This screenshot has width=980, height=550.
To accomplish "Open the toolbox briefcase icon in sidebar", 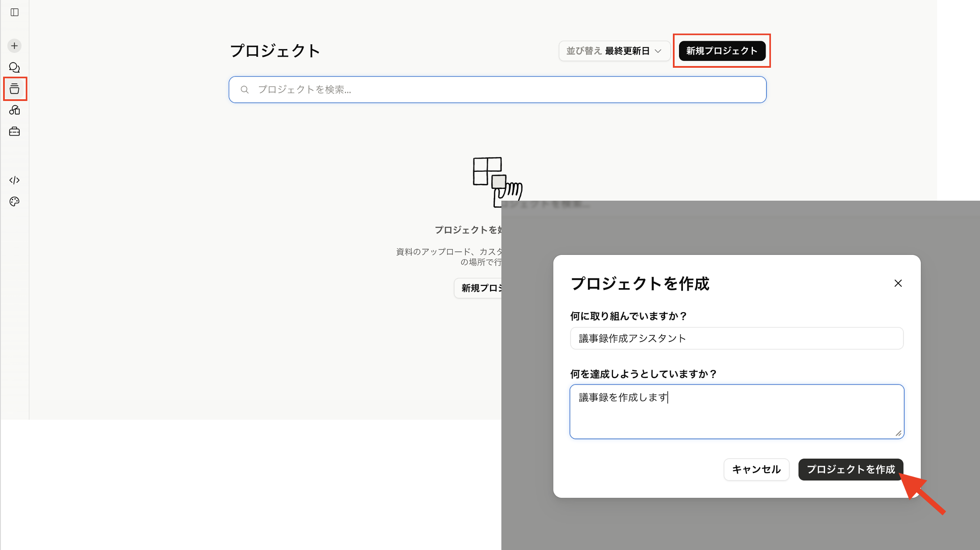I will [14, 132].
